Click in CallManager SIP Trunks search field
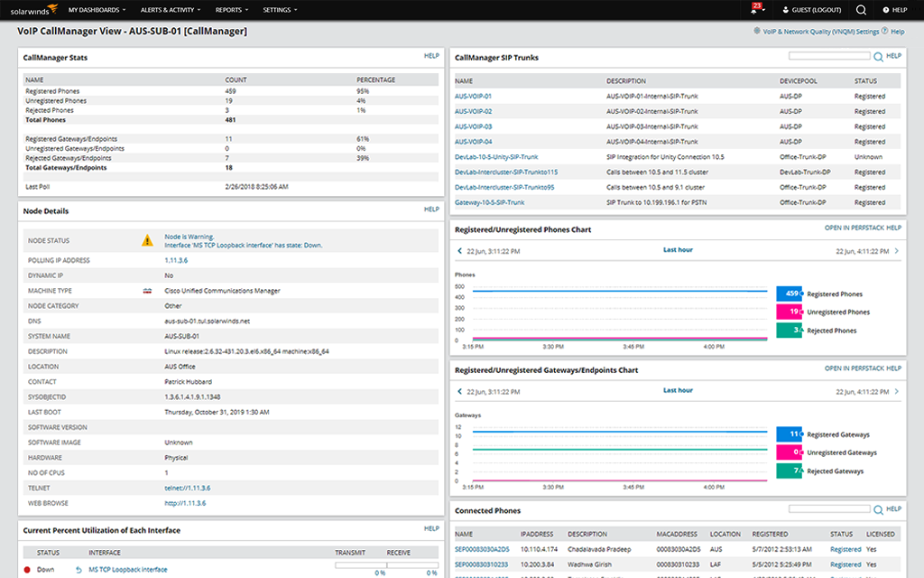Image resolution: width=924 pixels, height=578 pixels. click(830, 56)
